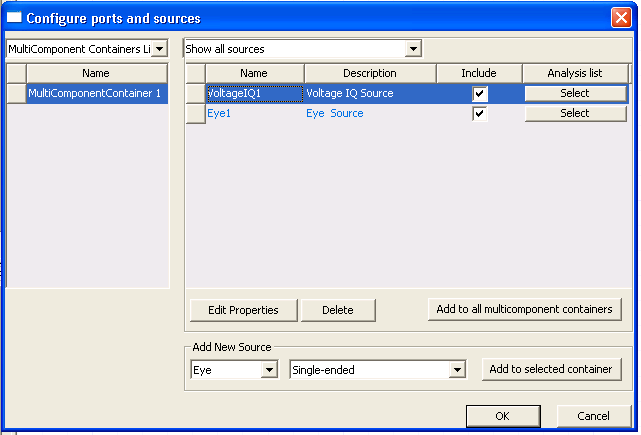Open the Eye source type dropdown
The width and height of the screenshot is (641, 435).
pos(268,370)
